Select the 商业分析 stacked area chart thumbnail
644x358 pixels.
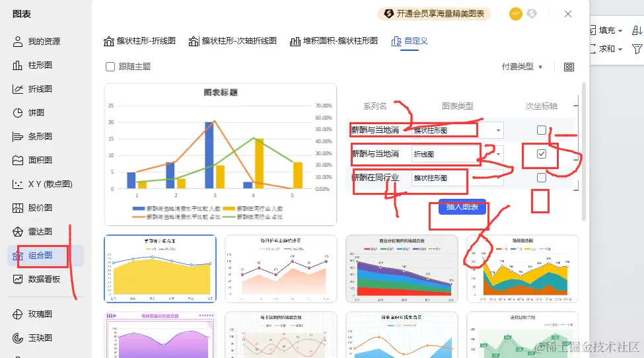[402, 268]
